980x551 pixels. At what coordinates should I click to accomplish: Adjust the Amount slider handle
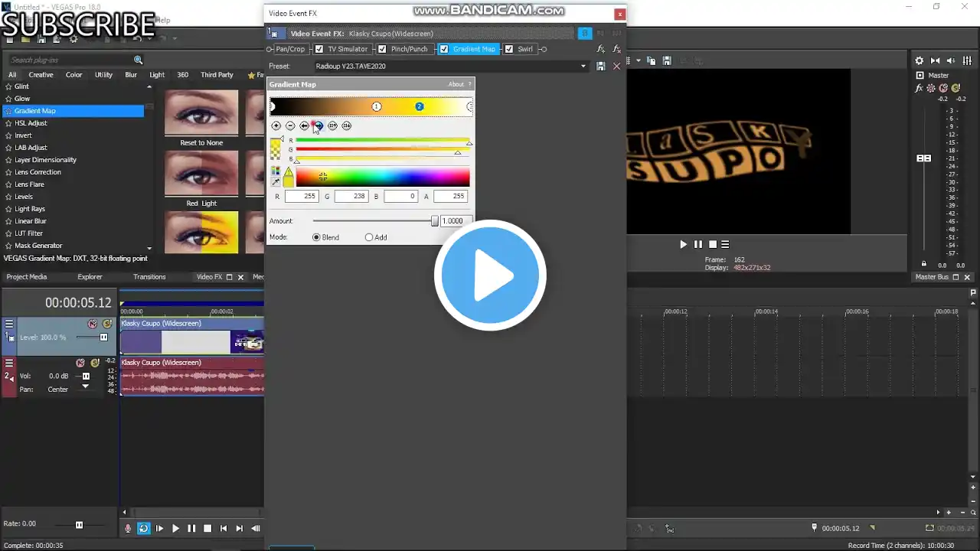pyautogui.click(x=435, y=221)
